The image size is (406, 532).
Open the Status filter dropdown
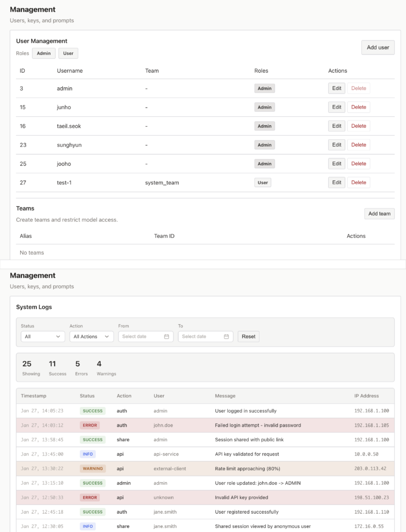pos(43,337)
